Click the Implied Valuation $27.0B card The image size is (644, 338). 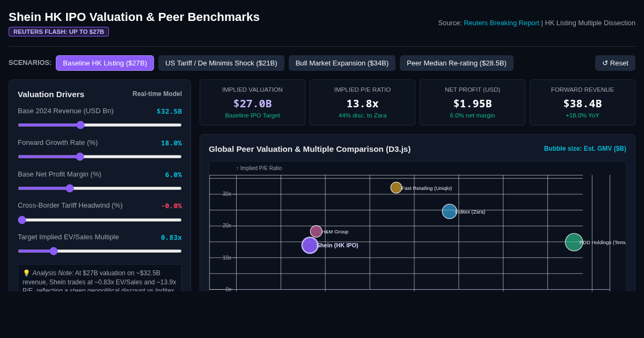click(252, 102)
